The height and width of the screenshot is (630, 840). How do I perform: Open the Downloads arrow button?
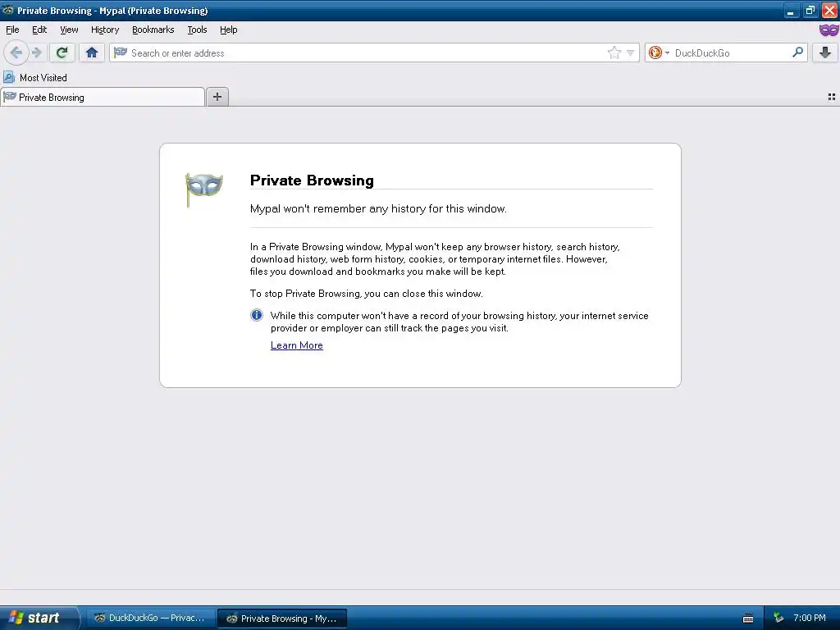(x=825, y=52)
